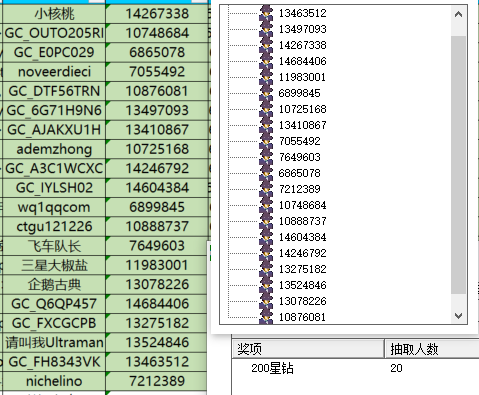Select spreadsheet ID cell 14246792
The width and height of the screenshot is (479, 395).
pyautogui.click(x=157, y=168)
